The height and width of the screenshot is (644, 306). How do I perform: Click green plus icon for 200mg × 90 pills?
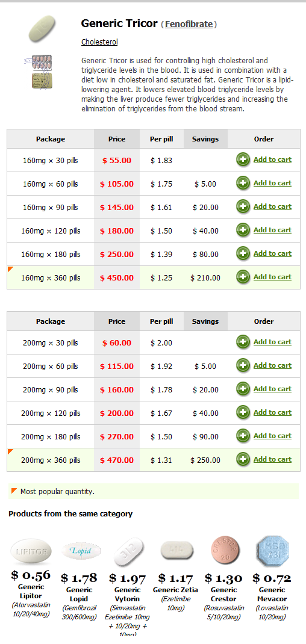coord(243,389)
